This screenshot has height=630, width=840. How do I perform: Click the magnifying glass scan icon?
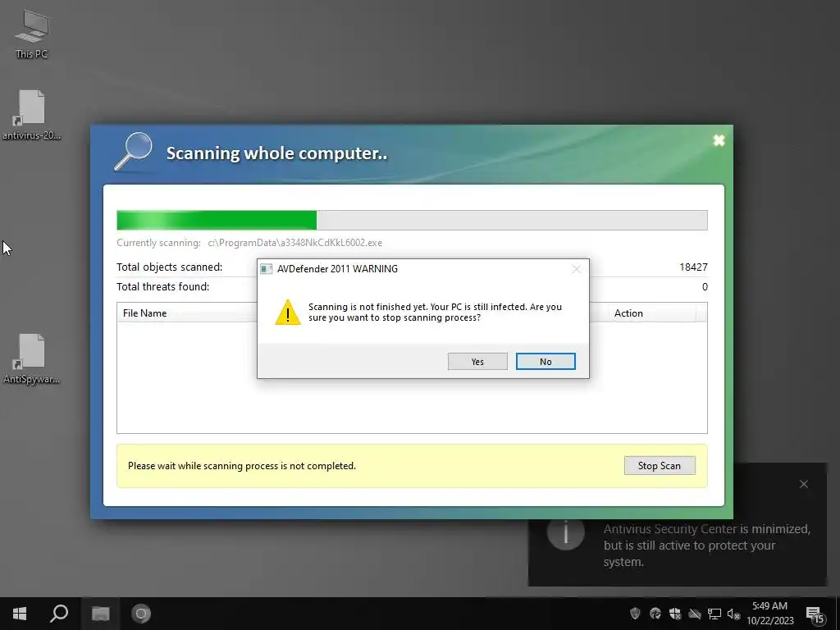(x=134, y=152)
